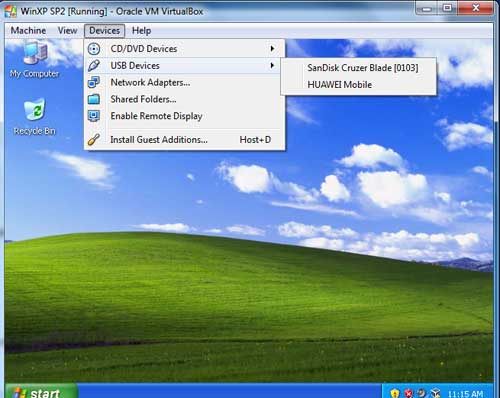
Task: Click the yellow shield tray icon
Action: (x=395, y=393)
